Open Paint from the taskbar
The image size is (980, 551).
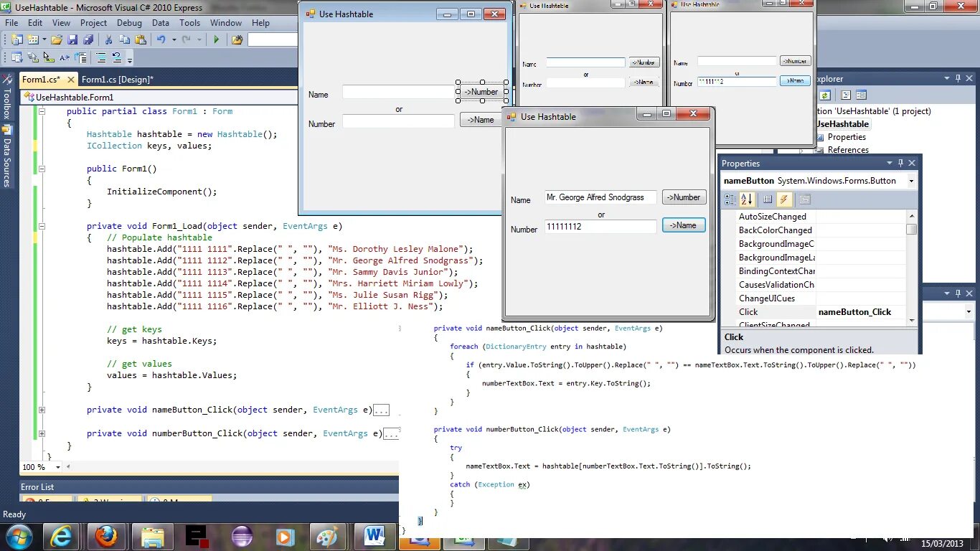329,536
